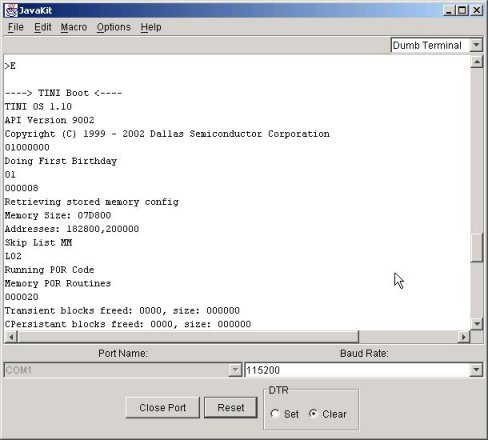Click the JavaKit title bar icon
Viewport: 488px width, 440px height.
tap(11, 11)
